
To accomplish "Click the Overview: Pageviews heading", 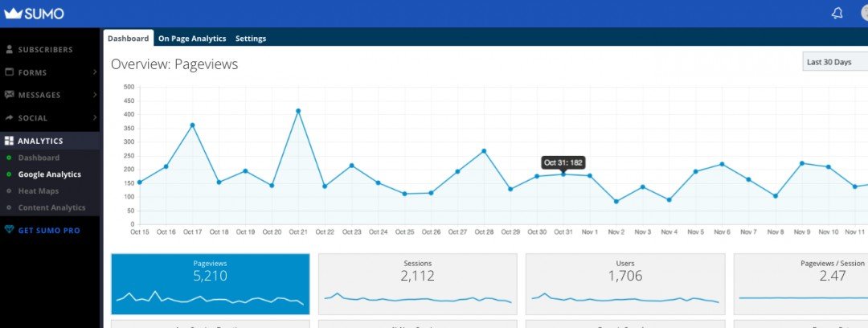I will pyautogui.click(x=174, y=64).
